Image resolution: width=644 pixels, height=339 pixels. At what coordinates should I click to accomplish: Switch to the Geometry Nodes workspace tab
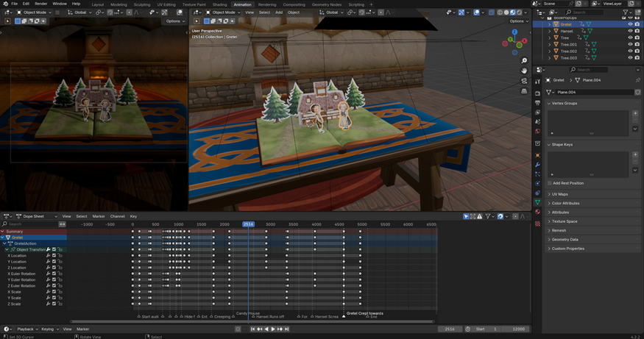point(327,4)
